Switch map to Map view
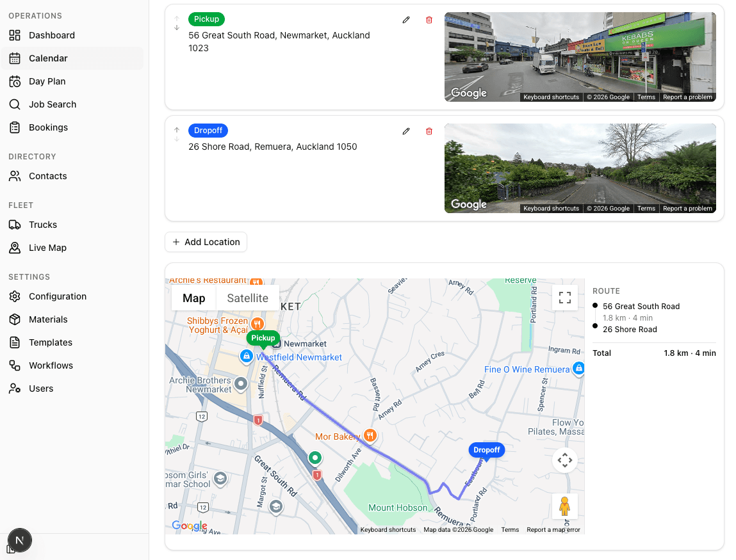 (194, 298)
